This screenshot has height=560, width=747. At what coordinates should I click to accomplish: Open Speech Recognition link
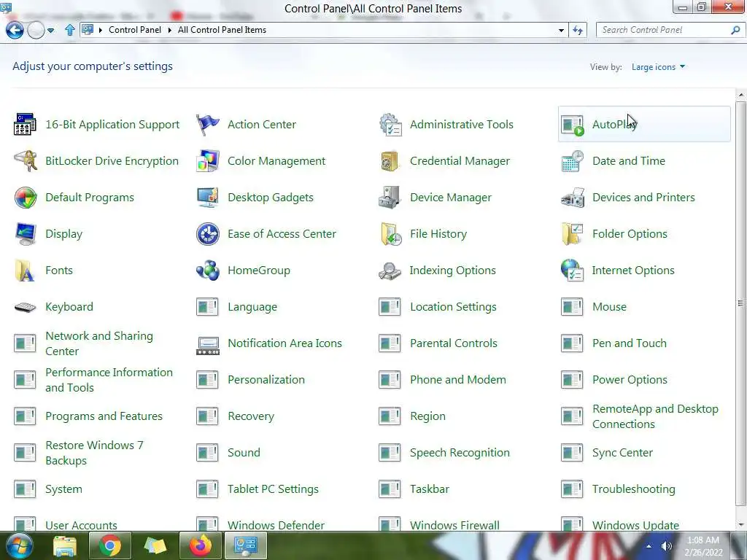pos(460,453)
